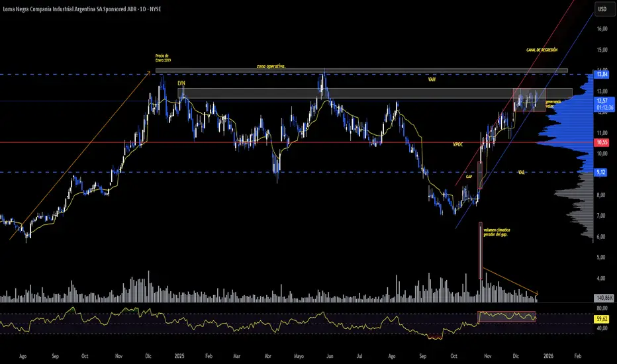The width and height of the screenshot is (617, 364).
Task: Select the red 10,55 VPOC price label
Action: click(602, 142)
